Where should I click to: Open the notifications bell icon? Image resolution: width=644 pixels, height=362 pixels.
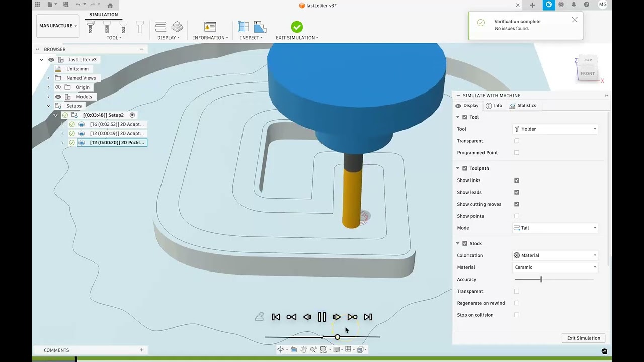[x=574, y=5]
